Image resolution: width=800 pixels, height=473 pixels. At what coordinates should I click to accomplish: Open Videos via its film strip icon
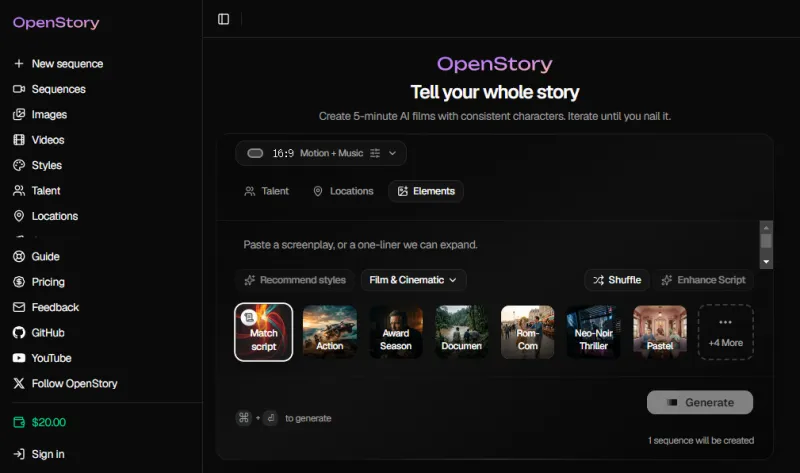19,140
